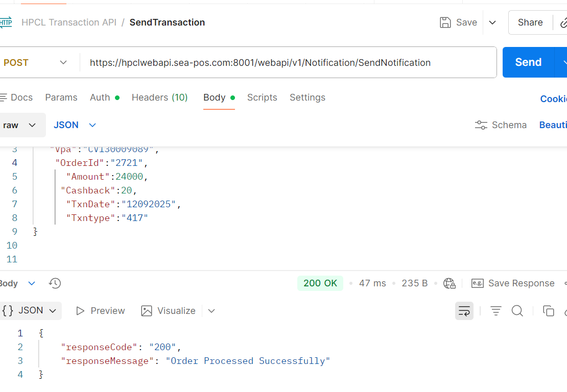
Task: Search the response with magnifier icon
Action: pyautogui.click(x=517, y=311)
